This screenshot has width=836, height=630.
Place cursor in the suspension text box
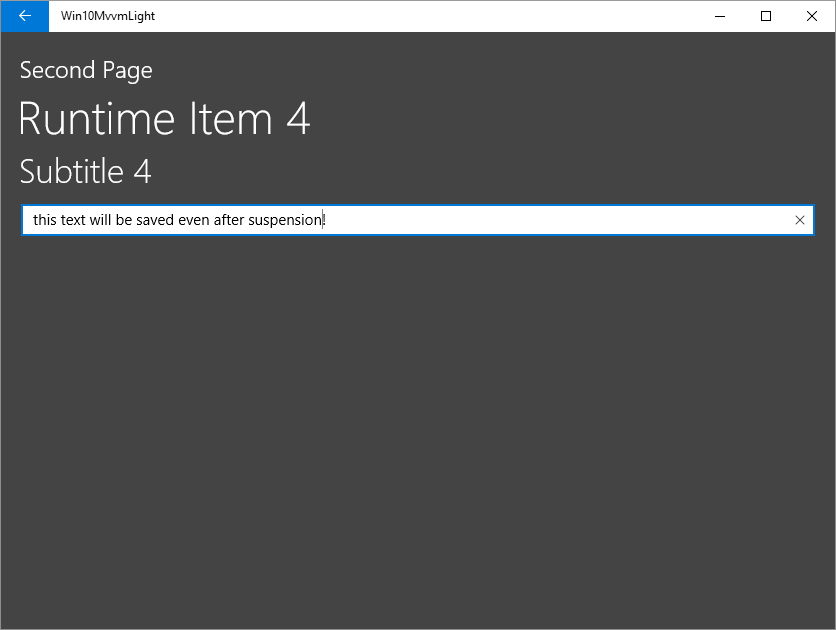(x=400, y=219)
